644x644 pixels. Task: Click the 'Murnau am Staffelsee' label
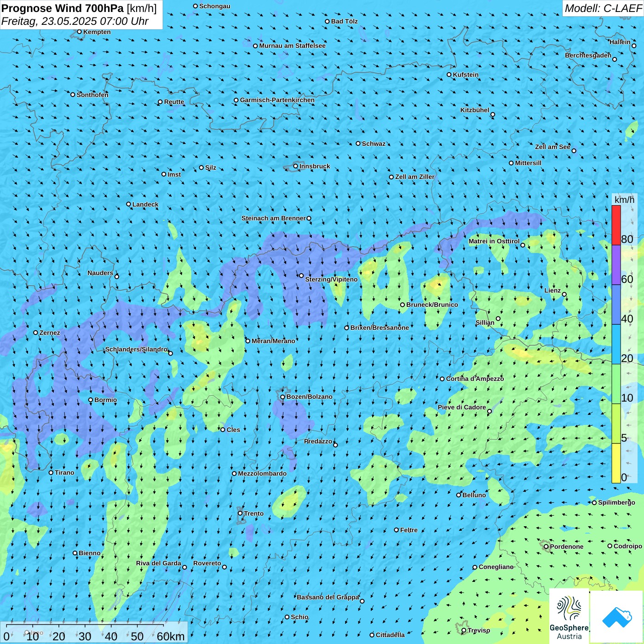pos(292,46)
